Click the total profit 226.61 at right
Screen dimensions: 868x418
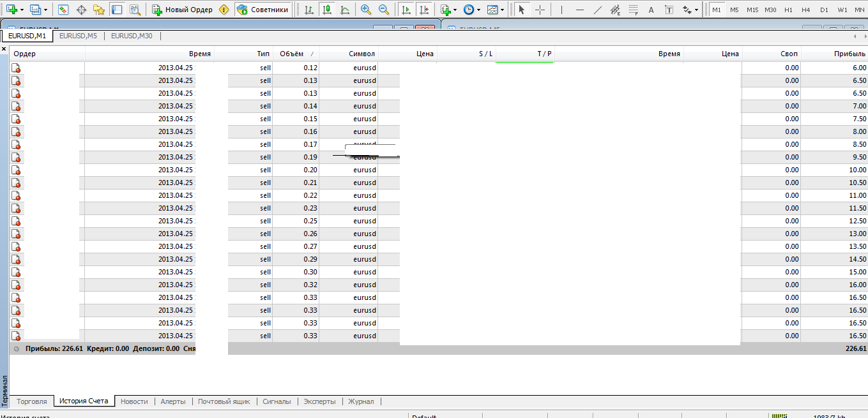[856, 348]
